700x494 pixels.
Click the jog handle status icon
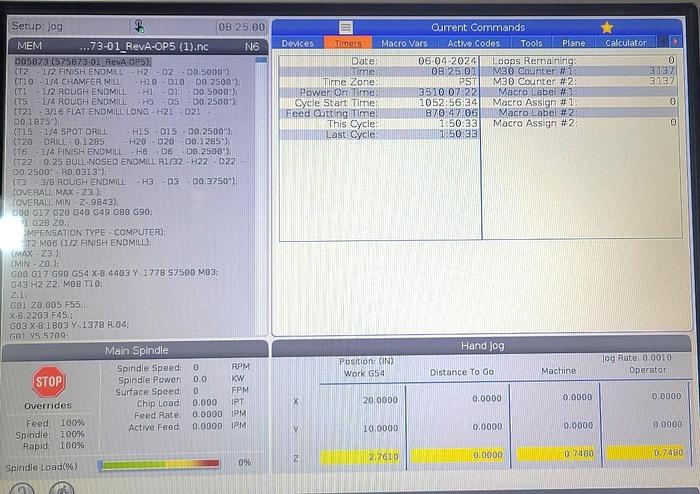click(139, 26)
